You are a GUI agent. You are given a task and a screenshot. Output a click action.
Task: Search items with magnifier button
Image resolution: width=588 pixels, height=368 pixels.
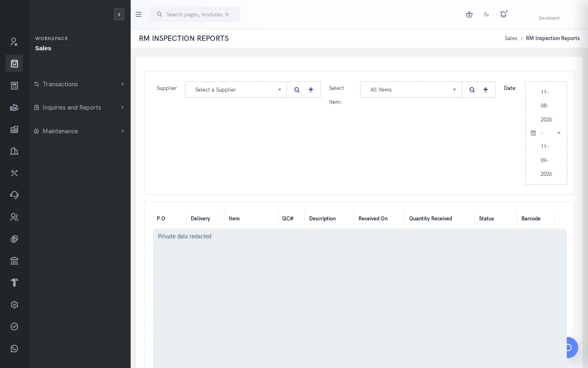tap(472, 90)
